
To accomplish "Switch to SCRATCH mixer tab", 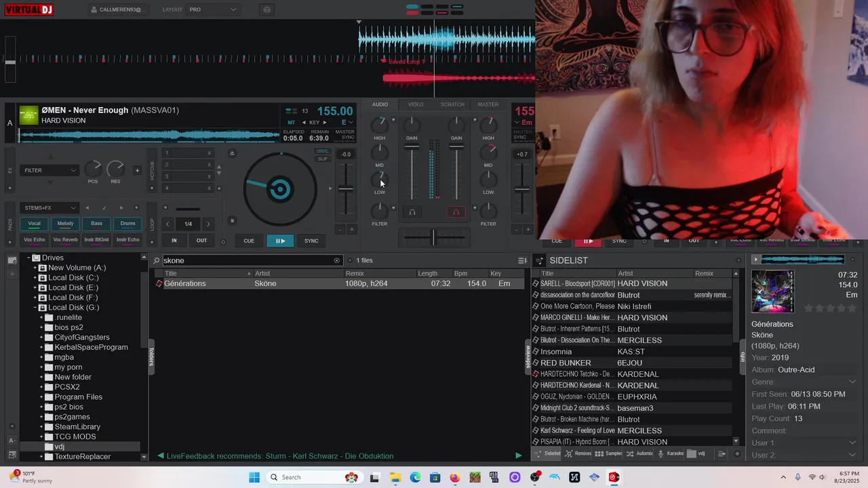I will (452, 104).
